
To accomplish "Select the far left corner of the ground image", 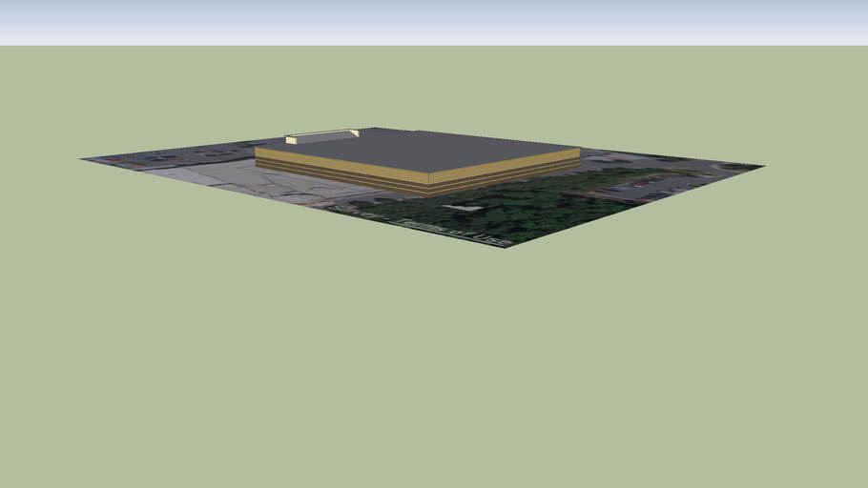I will pyautogui.click(x=83, y=159).
